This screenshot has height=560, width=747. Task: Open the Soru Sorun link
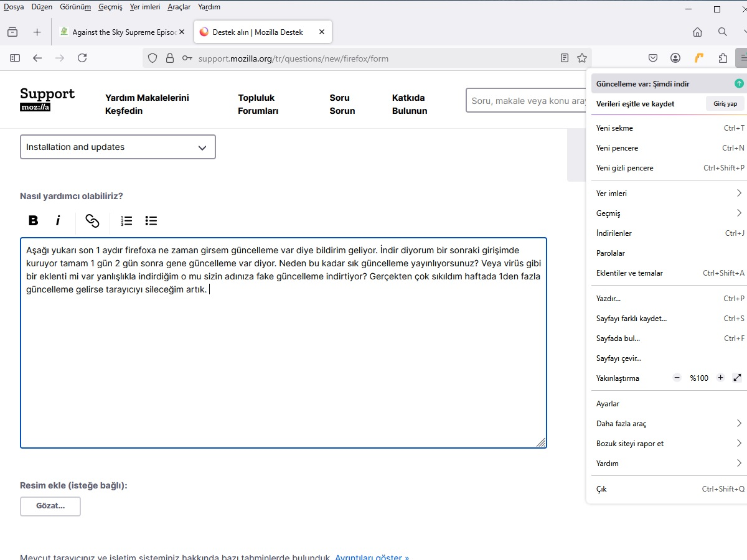(x=342, y=105)
